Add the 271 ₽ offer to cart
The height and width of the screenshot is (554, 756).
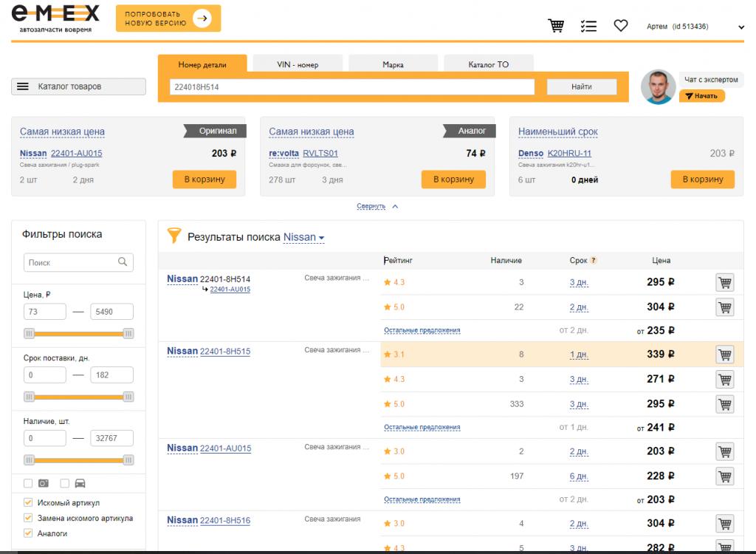(x=725, y=380)
